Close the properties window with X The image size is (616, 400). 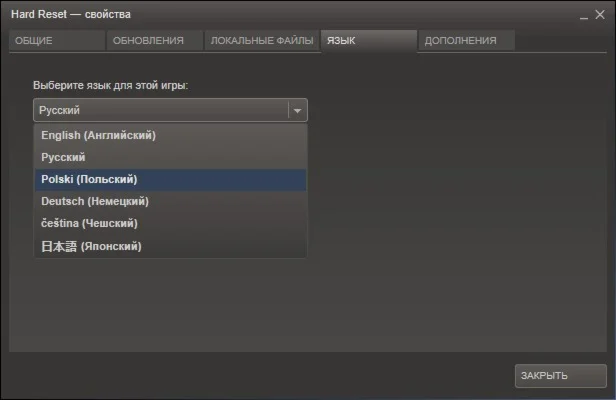tap(600, 15)
